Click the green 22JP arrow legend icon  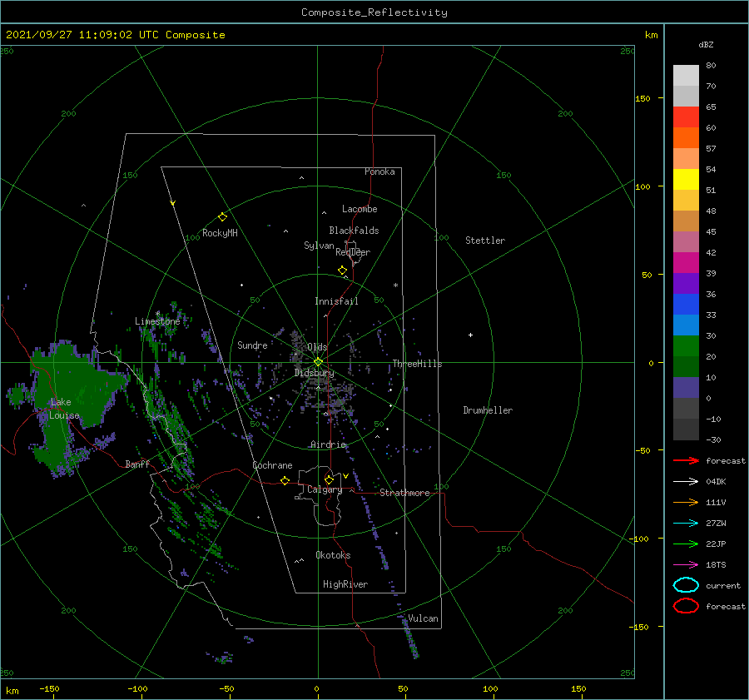(x=686, y=544)
